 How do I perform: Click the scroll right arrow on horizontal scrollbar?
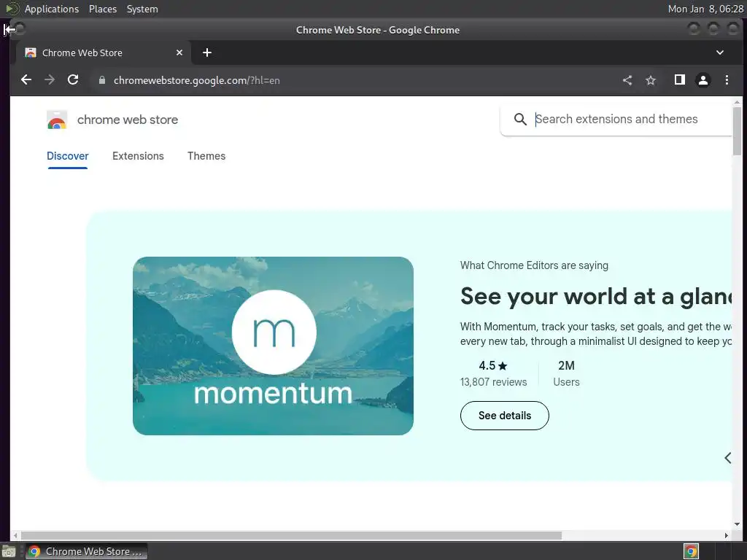726,535
